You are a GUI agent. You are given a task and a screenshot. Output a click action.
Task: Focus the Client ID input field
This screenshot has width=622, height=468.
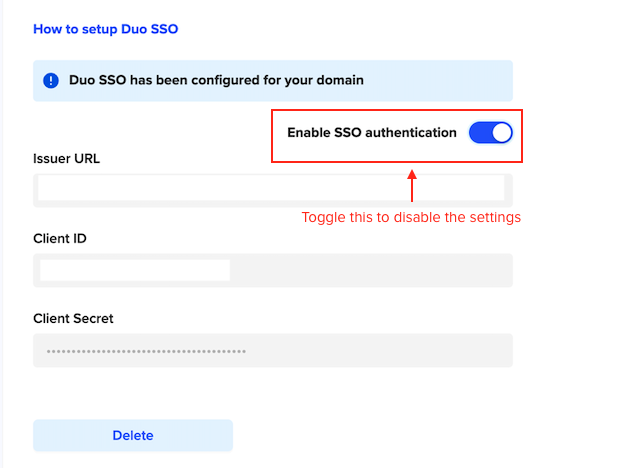click(272, 270)
